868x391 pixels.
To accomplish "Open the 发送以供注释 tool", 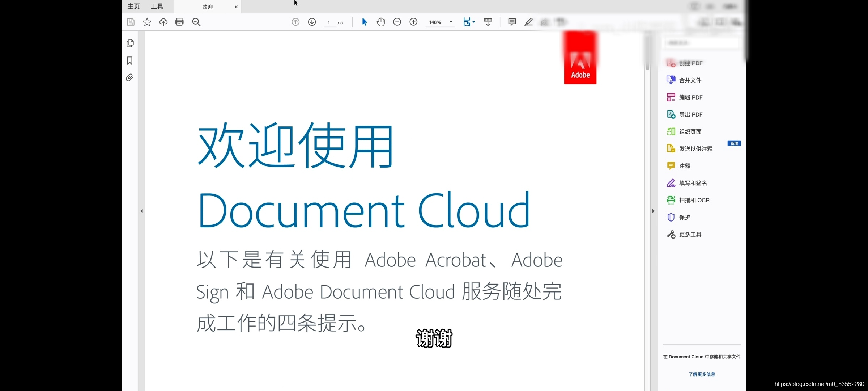I will pyautogui.click(x=690, y=148).
